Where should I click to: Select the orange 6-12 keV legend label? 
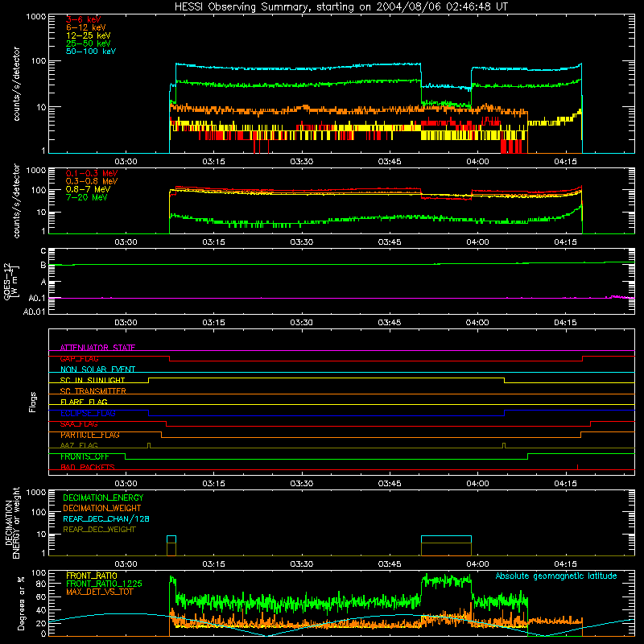[x=86, y=27]
